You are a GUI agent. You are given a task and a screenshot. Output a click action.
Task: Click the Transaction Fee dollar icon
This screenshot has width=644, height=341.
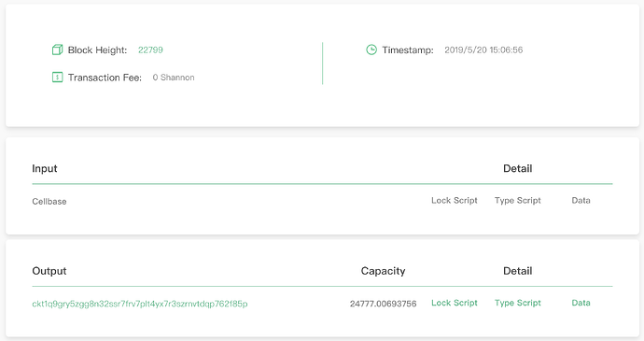(x=58, y=77)
